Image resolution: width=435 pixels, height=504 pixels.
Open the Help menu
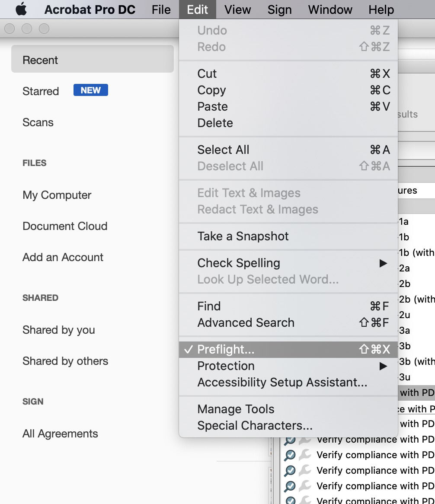click(381, 10)
